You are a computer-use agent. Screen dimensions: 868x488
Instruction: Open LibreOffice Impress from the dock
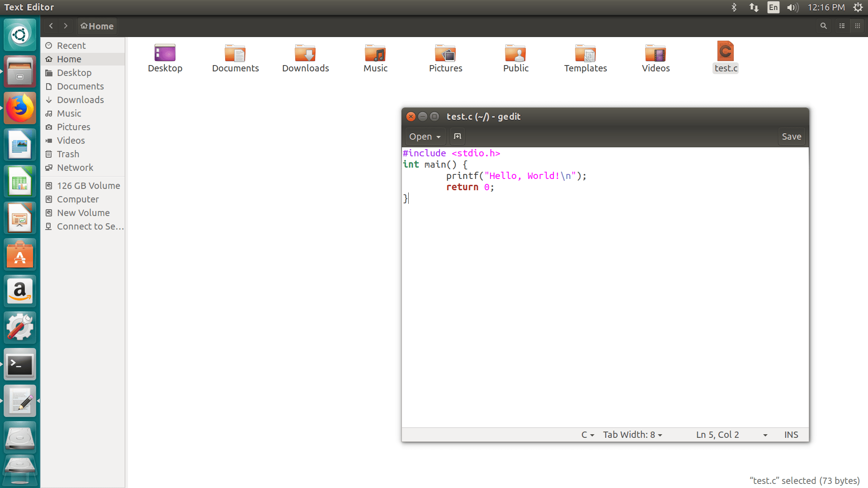20,218
